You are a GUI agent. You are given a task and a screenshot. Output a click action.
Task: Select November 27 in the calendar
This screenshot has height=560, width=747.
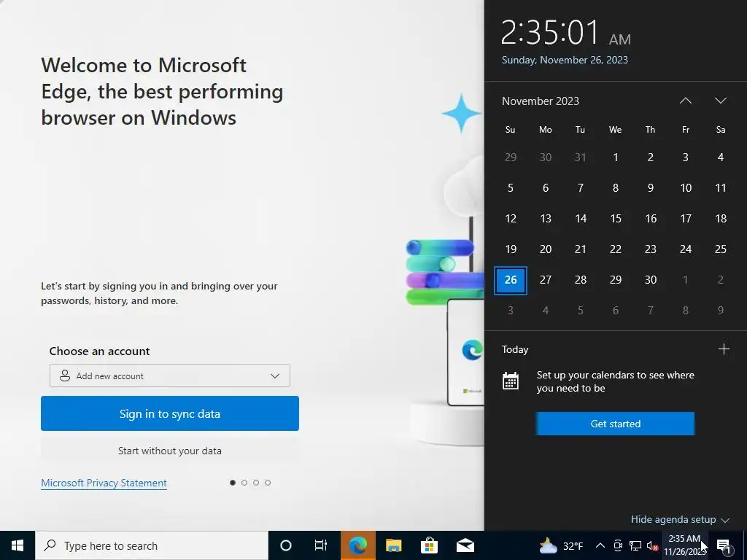click(x=546, y=280)
